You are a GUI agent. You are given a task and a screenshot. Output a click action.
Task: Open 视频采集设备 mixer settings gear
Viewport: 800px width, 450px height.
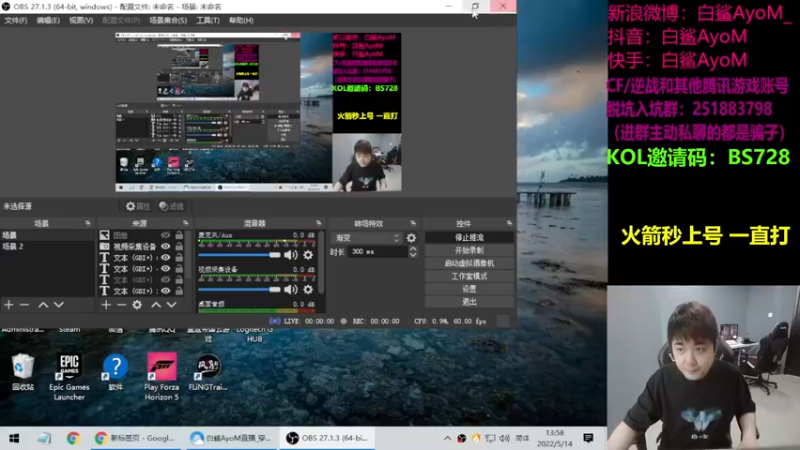pos(308,290)
